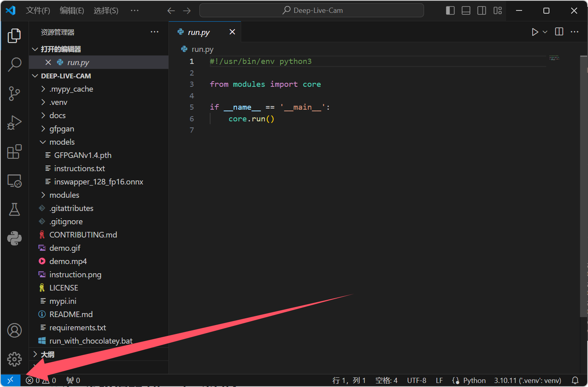The image size is (588, 387).
Task: Open the Extensions view
Action: click(x=14, y=152)
